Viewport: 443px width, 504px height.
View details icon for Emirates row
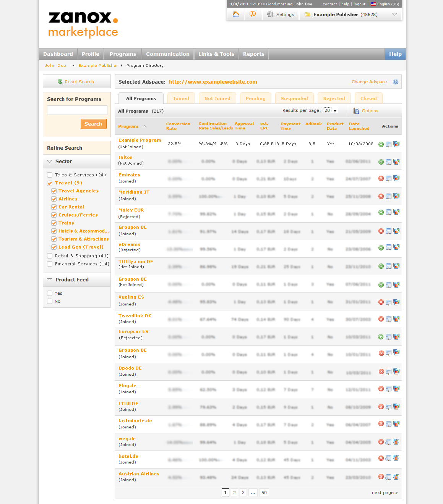tap(389, 178)
